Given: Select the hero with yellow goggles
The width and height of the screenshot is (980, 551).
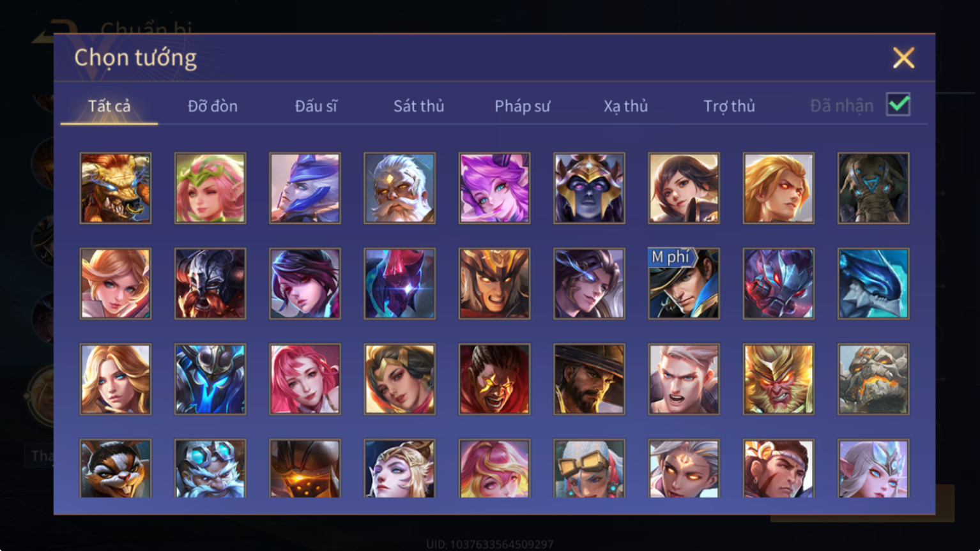Looking at the screenshot, I should (x=589, y=468).
